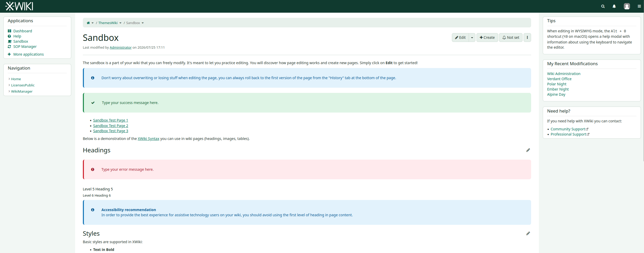The image size is (644, 253).
Task: Open the Administrator profile link
Action: pyautogui.click(x=121, y=47)
